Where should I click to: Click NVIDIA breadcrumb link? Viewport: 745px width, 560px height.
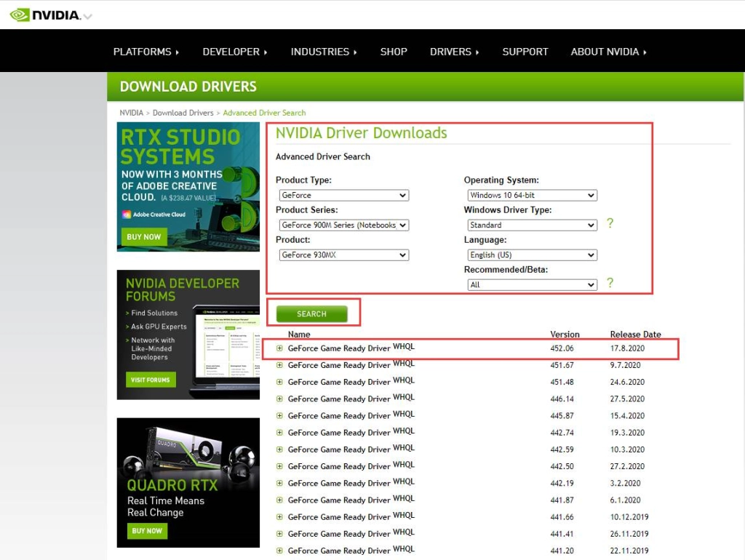(131, 113)
